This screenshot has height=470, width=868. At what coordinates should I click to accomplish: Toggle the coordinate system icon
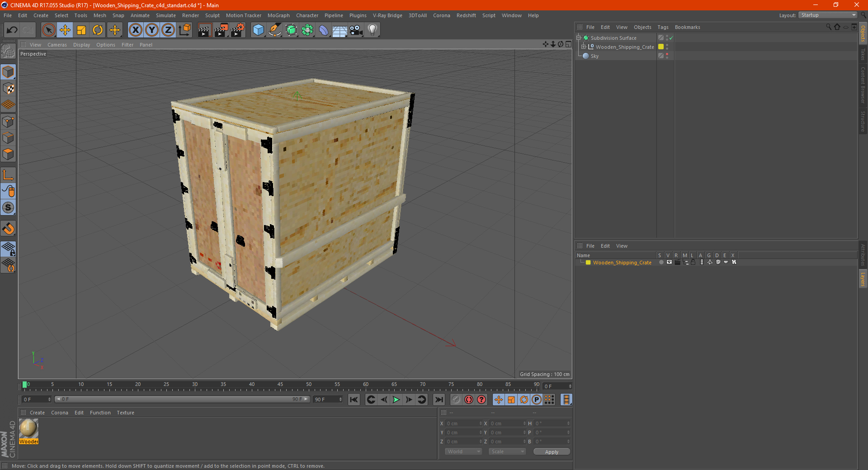pos(185,30)
